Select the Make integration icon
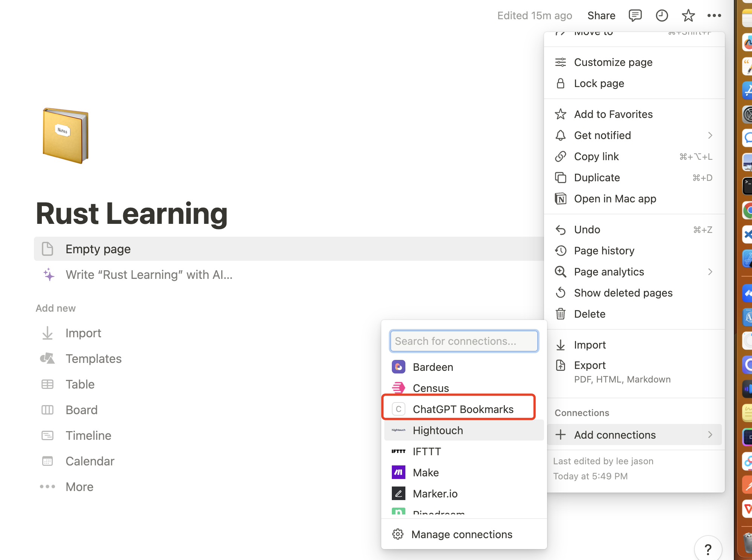 [398, 472]
